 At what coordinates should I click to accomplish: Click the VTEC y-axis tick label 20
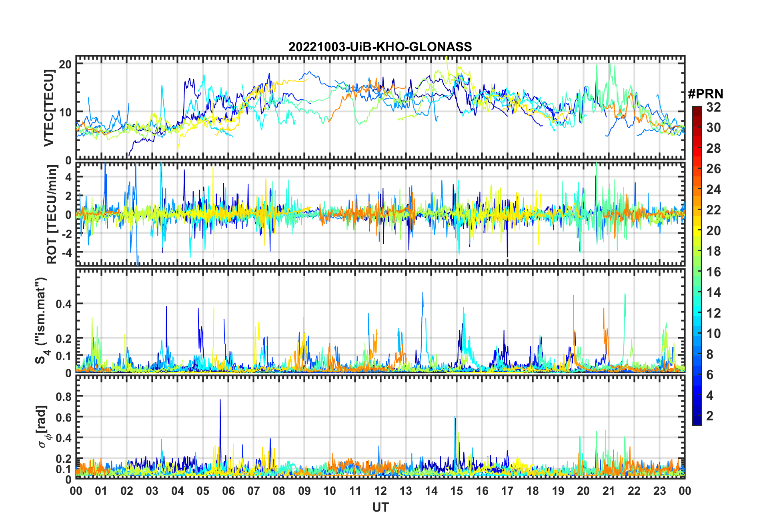[x=65, y=64]
